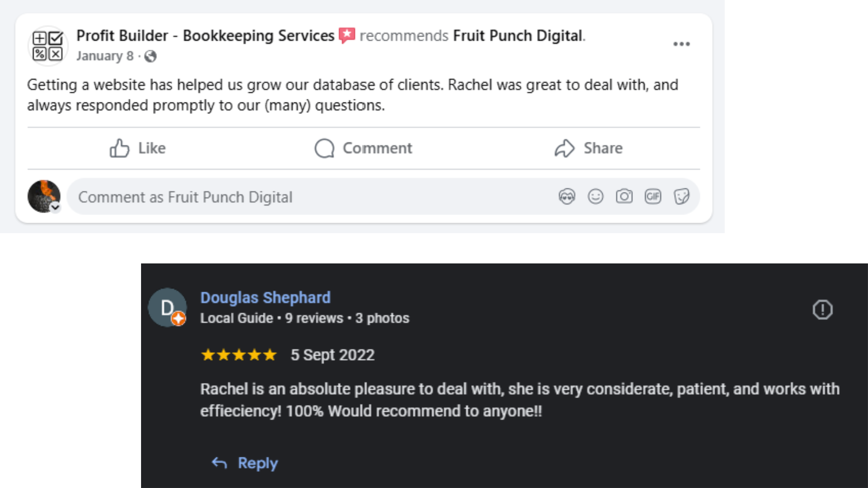Open Douglas Shephard's reviewer profile
Screen dimensions: 868x488
tap(265, 298)
